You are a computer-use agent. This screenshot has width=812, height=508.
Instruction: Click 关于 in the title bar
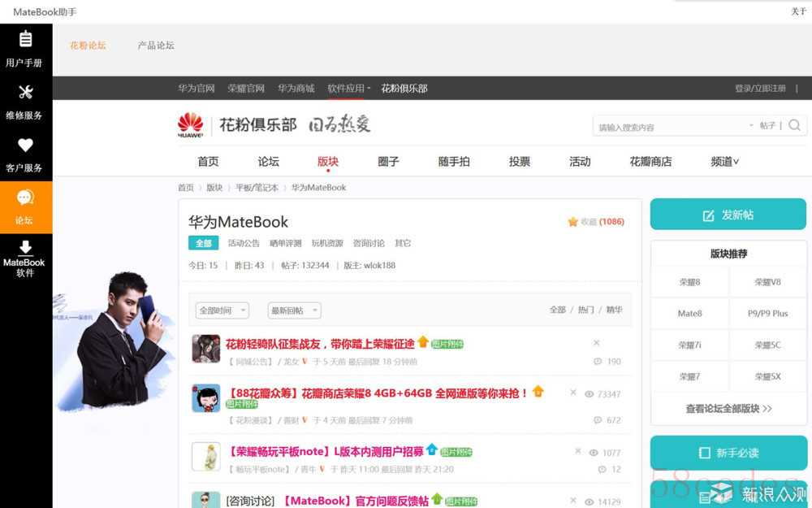(x=798, y=11)
